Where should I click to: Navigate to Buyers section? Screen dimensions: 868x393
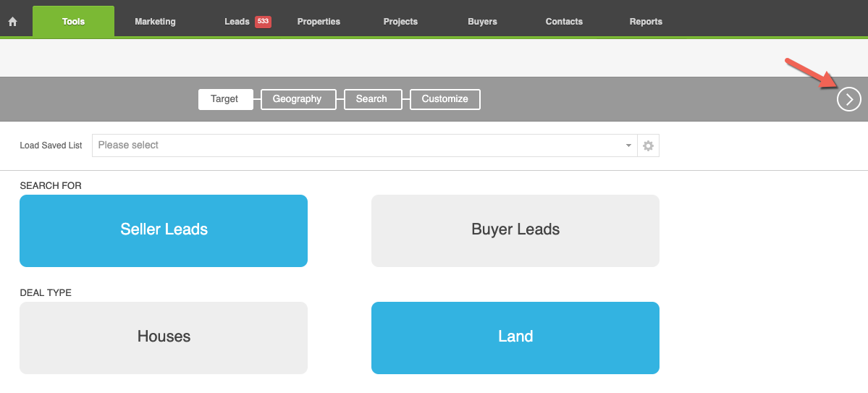coord(482,22)
